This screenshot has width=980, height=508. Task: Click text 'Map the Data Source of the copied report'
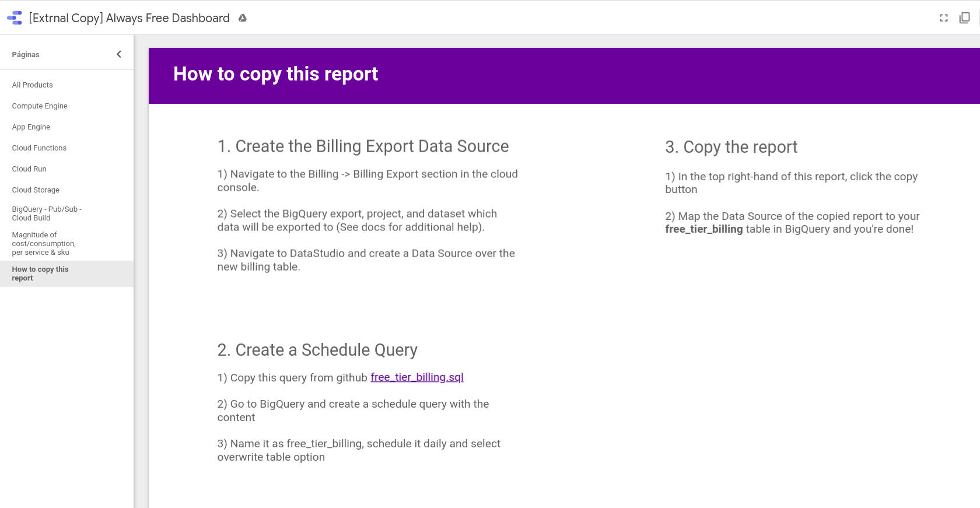780,216
